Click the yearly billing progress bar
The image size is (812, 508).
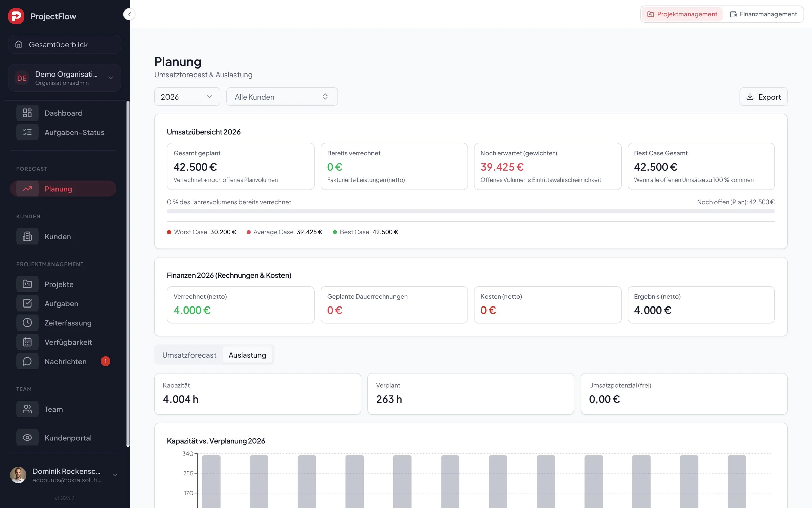tap(471, 211)
